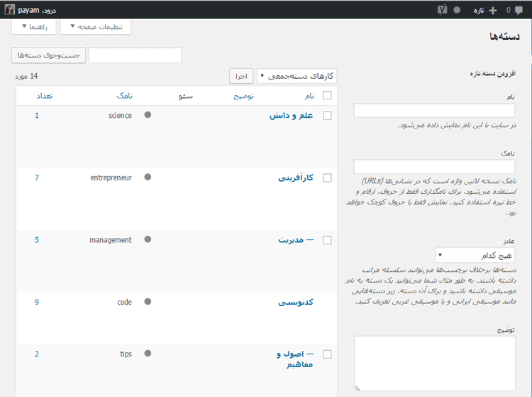Check the box for مدیریت category
The height and width of the screenshot is (397, 532).
[327, 240]
